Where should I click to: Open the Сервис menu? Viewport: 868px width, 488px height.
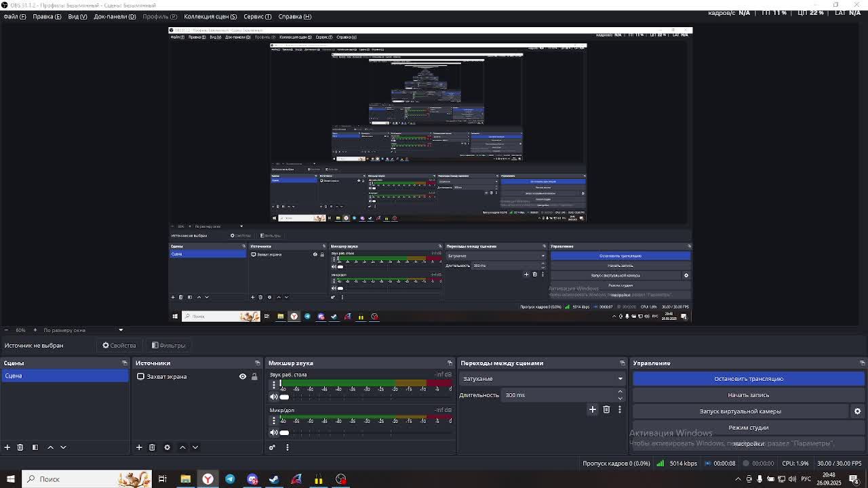[258, 16]
